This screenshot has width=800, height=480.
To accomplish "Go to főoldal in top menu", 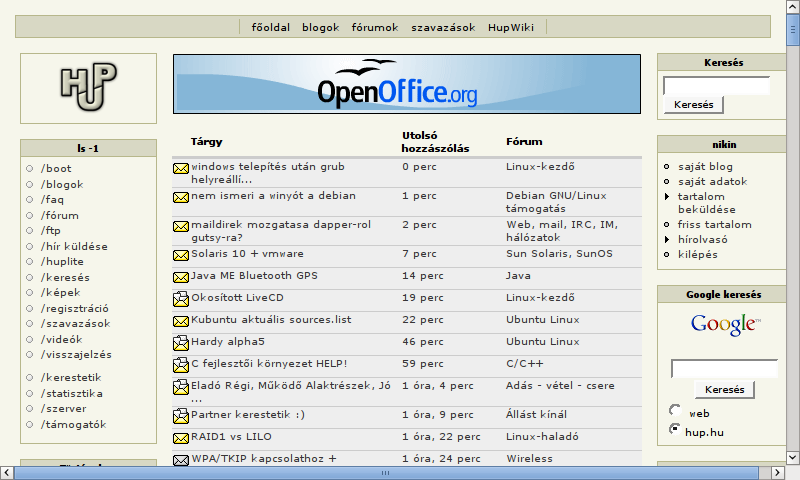I will 270,28.
